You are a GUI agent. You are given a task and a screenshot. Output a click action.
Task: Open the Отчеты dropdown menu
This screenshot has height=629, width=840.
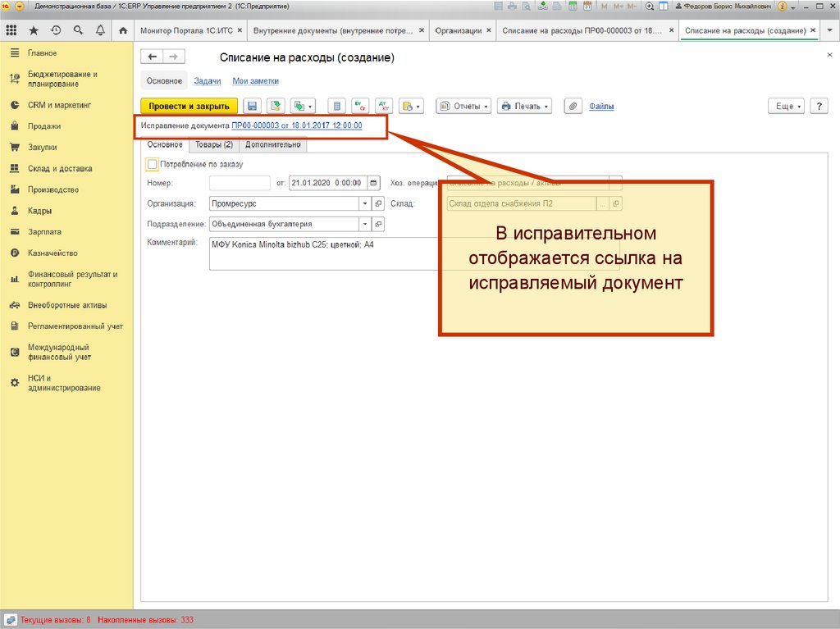(463, 107)
